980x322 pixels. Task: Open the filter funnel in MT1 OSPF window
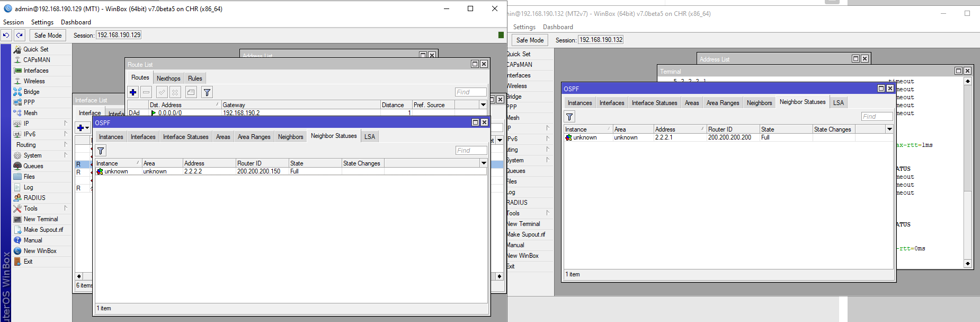(101, 151)
